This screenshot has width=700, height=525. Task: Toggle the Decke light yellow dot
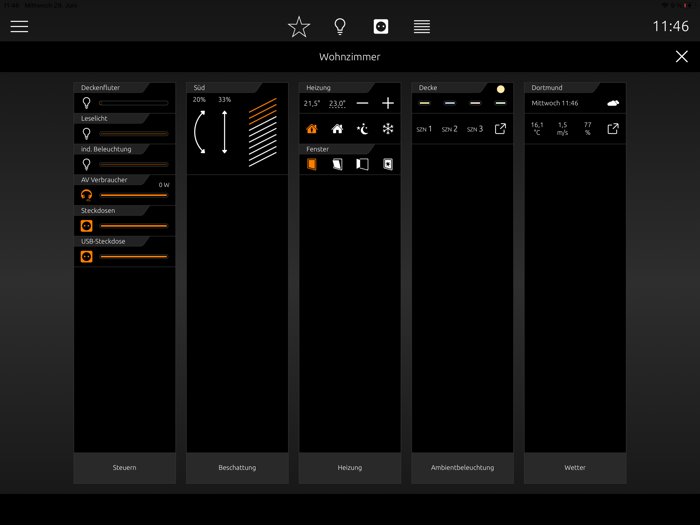(x=500, y=89)
